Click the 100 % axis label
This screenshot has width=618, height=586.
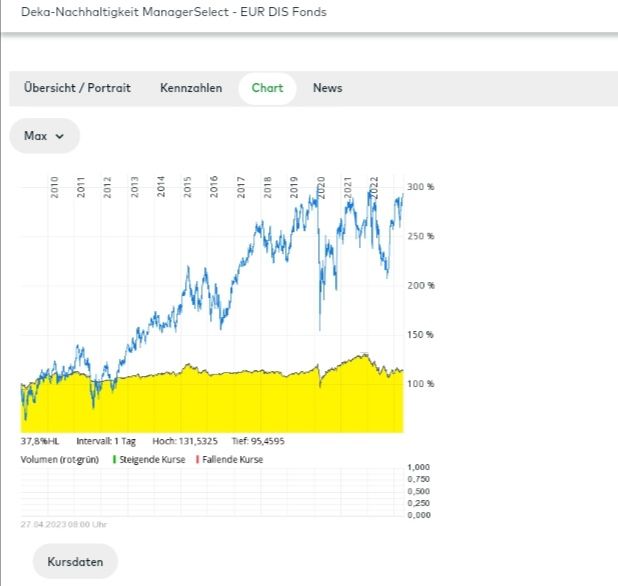click(419, 383)
